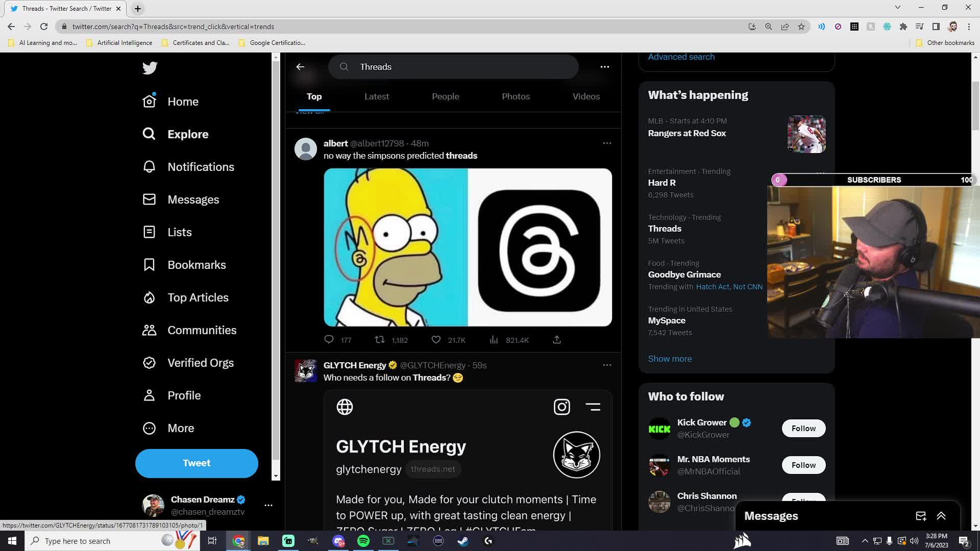Viewport: 980px width, 551px height.
Task: Switch to the Videos tab
Action: pos(586,96)
